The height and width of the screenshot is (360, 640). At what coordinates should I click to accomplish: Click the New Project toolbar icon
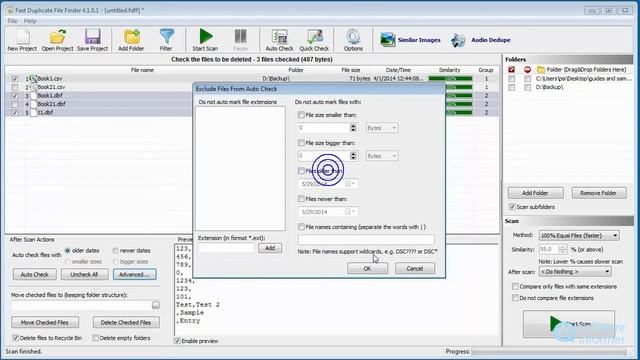tap(22, 40)
